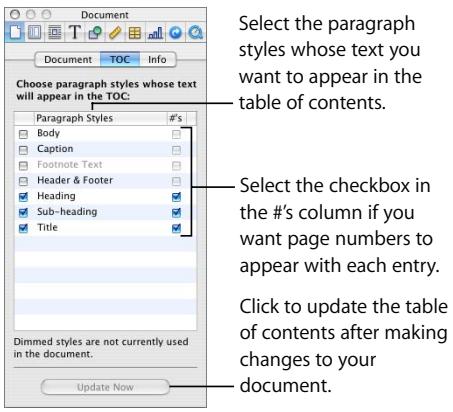Select the Heading row text

(x=56, y=196)
